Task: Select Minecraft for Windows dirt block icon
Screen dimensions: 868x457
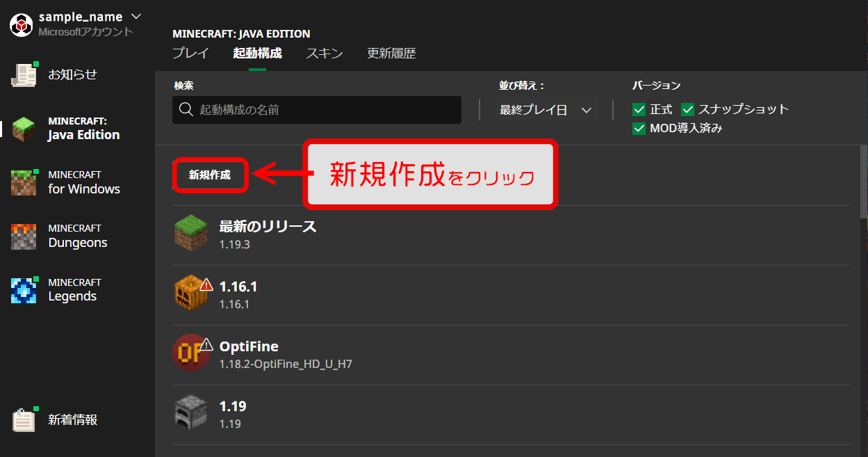Action: click(x=24, y=182)
